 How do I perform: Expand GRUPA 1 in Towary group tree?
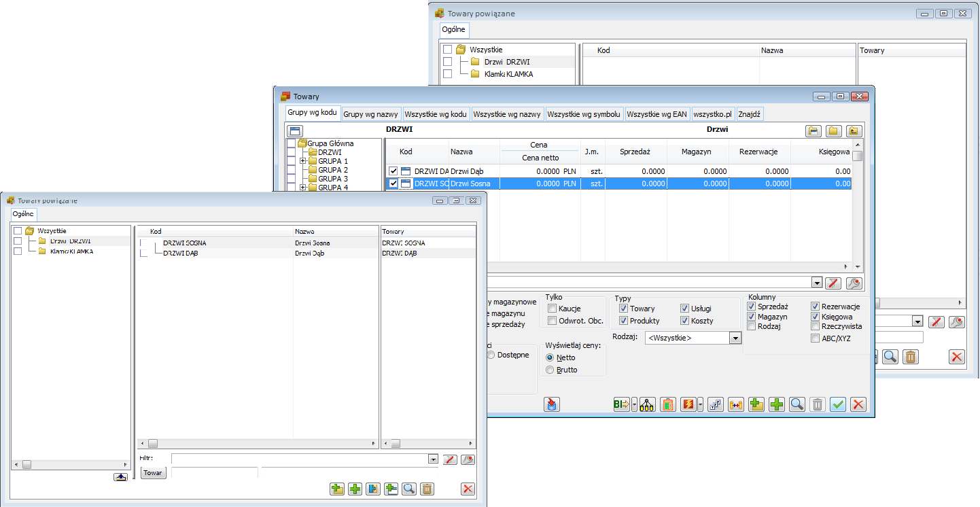(302, 161)
